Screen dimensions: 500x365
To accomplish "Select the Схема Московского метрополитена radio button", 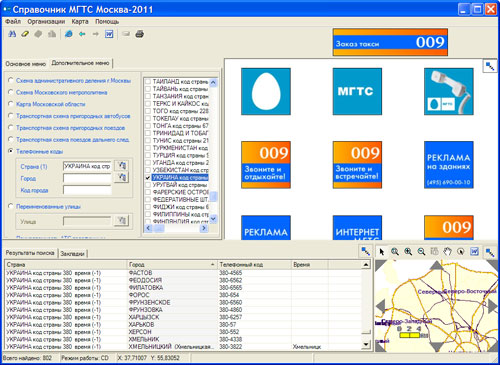I will coord(11,92).
